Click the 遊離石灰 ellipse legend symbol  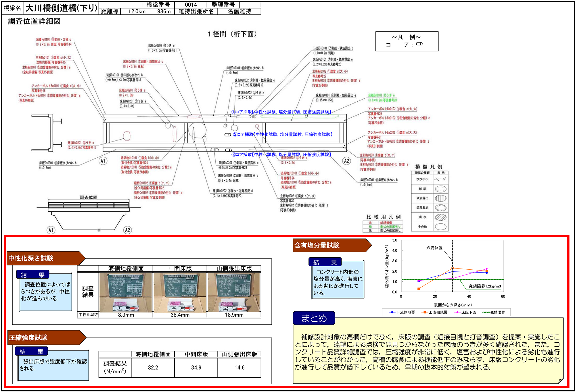tap(440, 208)
